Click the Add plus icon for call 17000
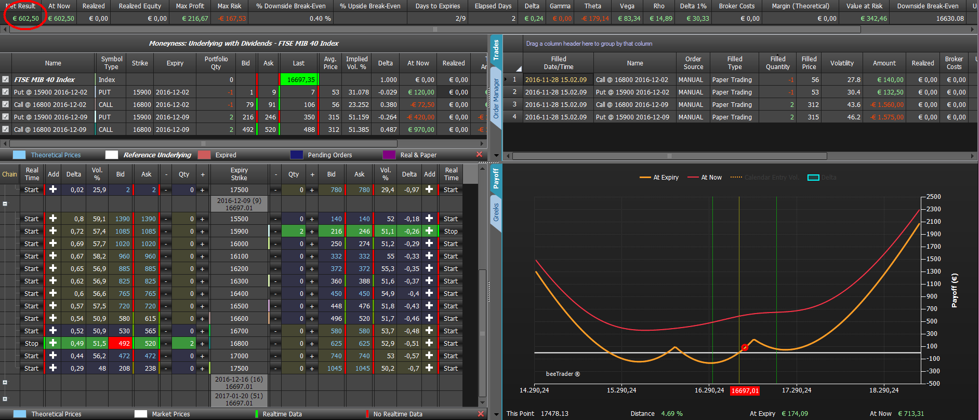 [53, 356]
